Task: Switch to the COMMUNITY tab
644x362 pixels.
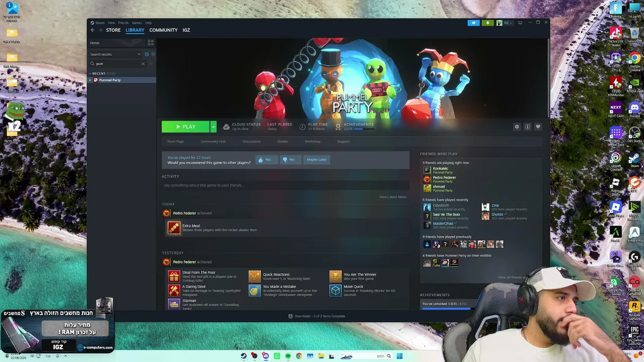Action: (164, 30)
